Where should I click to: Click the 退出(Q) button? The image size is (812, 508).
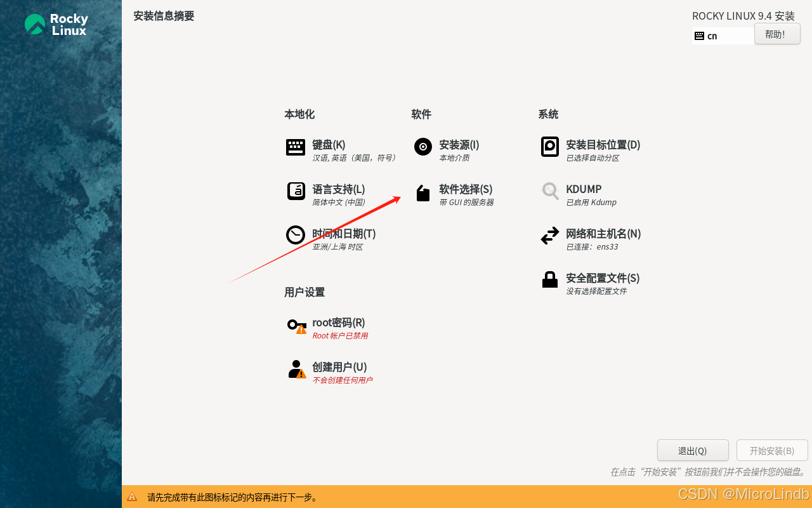pyautogui.click(x=693, y=450)
